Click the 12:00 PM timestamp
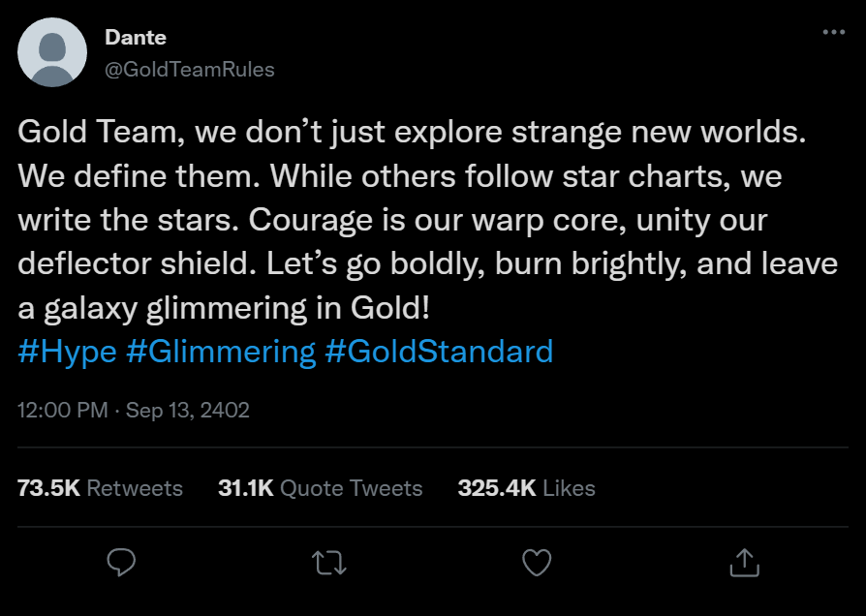Viewport: 866px width, 616px height. [62, 410]
